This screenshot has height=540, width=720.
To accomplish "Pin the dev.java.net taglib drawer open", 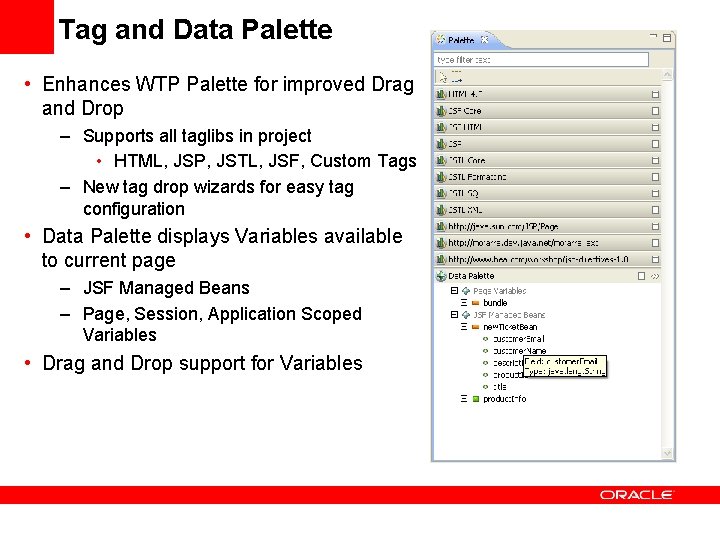I will [655, 243].
